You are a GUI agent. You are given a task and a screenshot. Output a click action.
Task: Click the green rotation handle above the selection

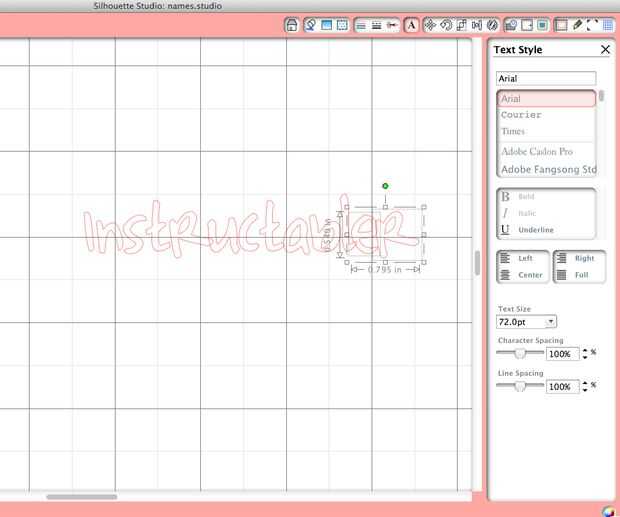coord(385,186)
